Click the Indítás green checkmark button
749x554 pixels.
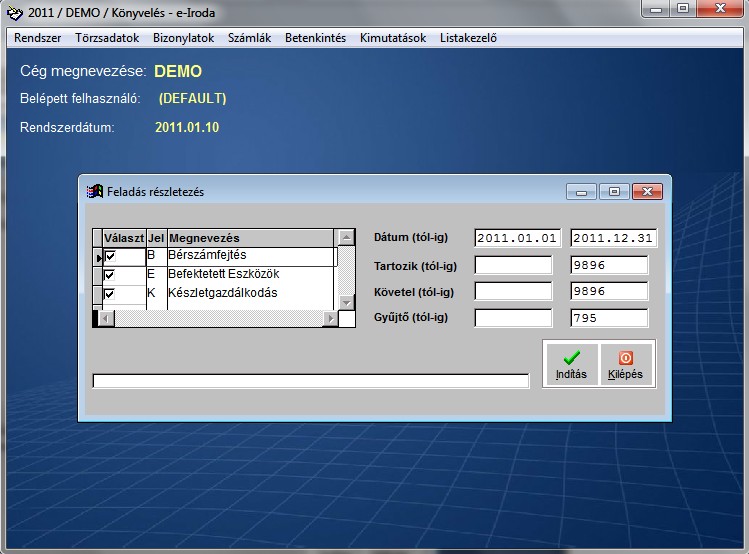[x=571, y=364]
